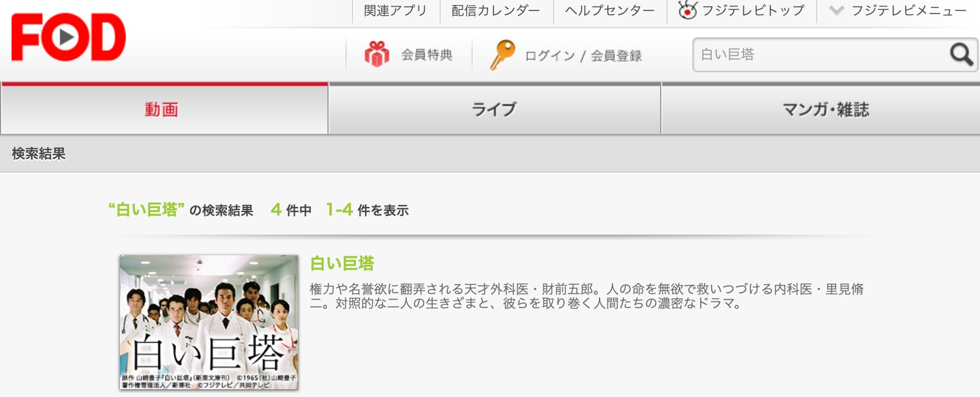
Task: Switch to the ライブ tab
Action: [495, 109]
